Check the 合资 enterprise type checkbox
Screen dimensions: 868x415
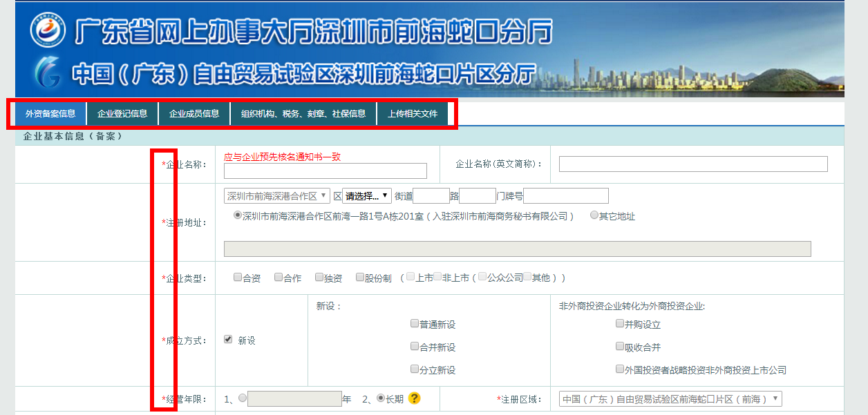(x=238, y=278)
